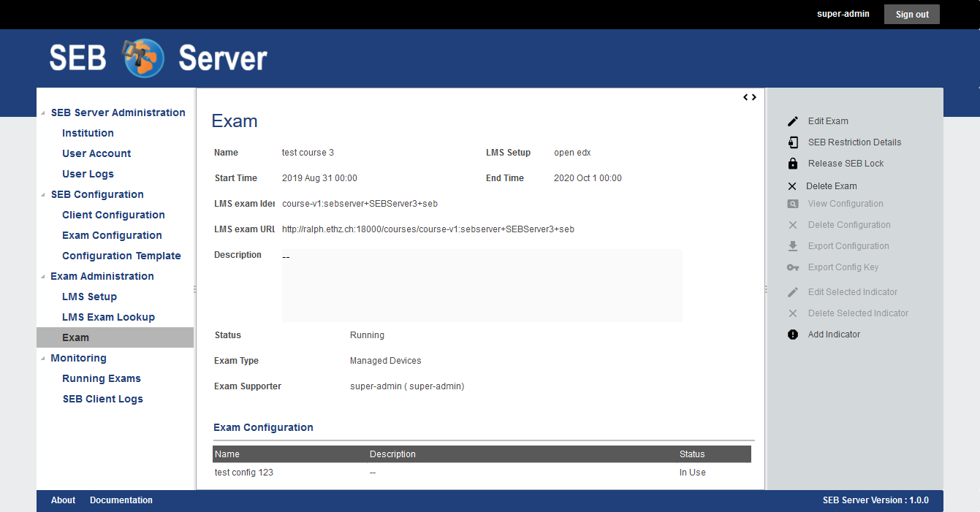
Task: Click the Edit Exam pencil icon
Action: coord(793,121)
